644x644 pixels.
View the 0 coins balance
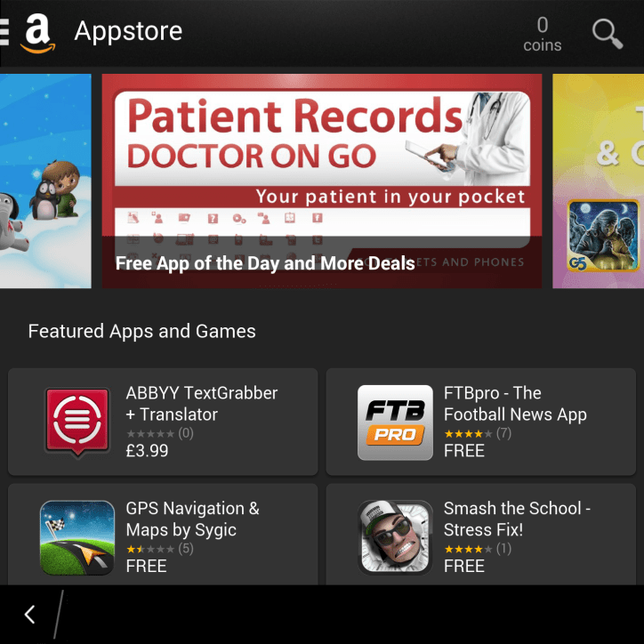(542, 34)
